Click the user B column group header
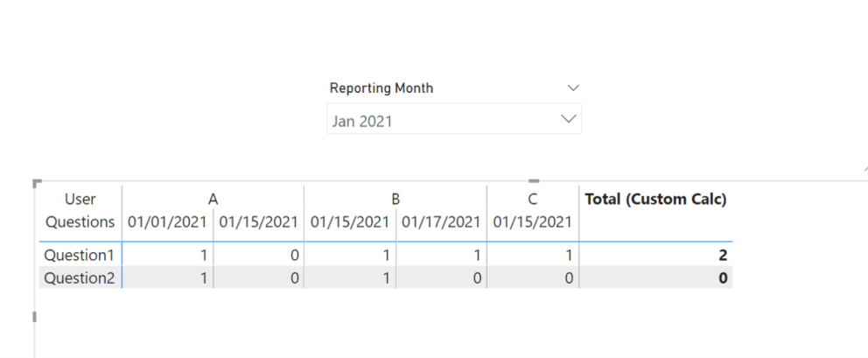The image size is (868, 358). 395,199
